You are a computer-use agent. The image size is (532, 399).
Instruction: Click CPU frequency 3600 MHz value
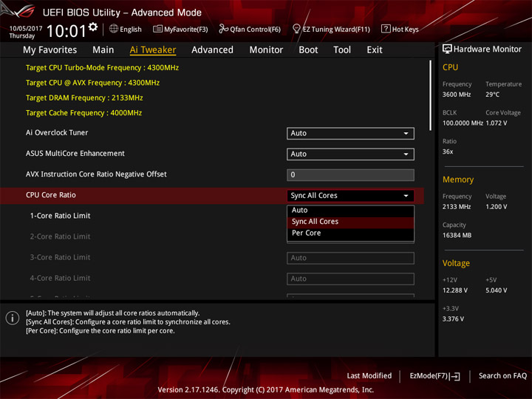(x=457, y=95)
